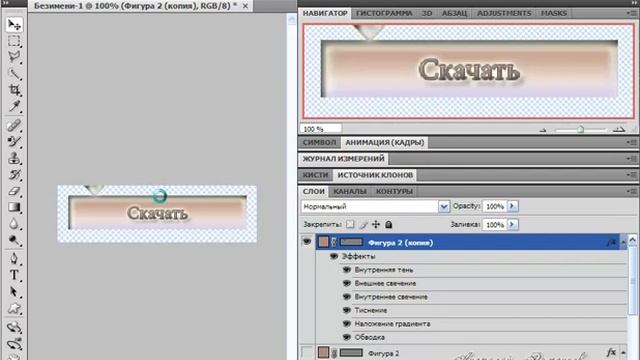Click the Navigator zoom percentage field
The width and height of the screenshot is (640, 360).
point(321,129)
